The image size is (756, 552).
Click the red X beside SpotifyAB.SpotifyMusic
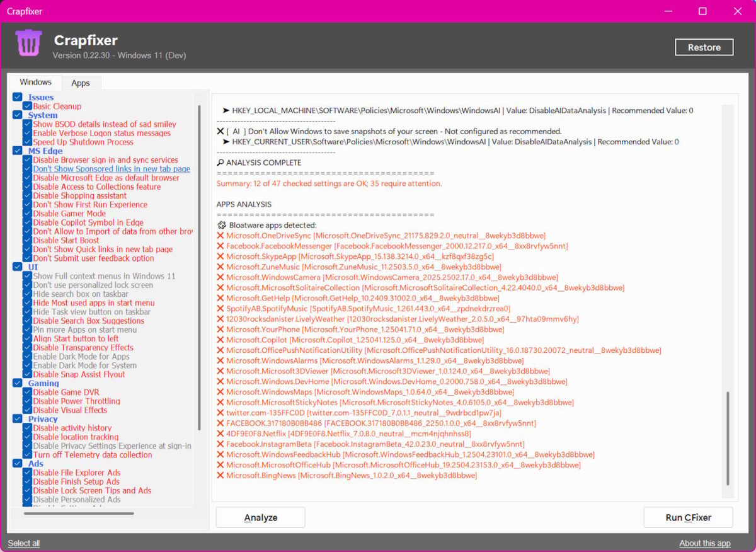222,308
